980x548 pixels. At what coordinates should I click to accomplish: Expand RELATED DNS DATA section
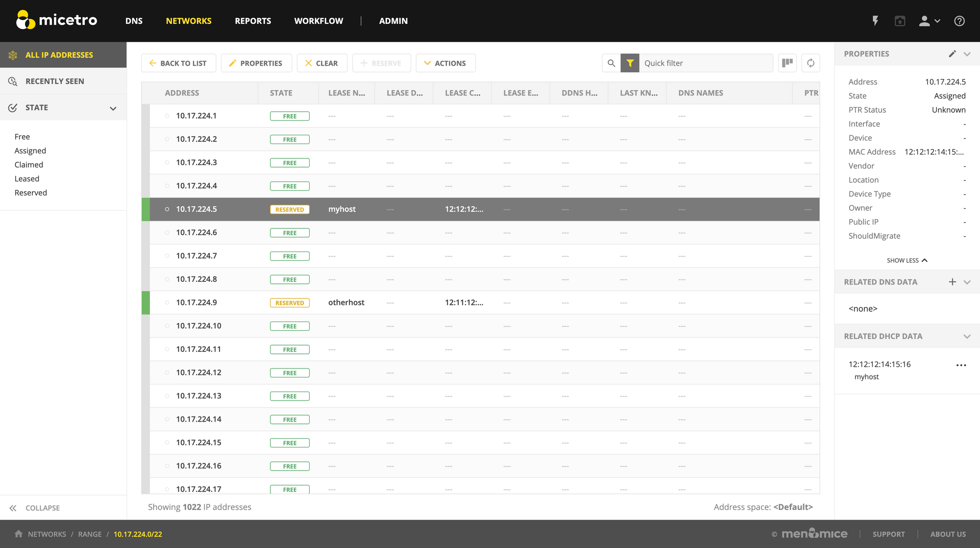967,281
